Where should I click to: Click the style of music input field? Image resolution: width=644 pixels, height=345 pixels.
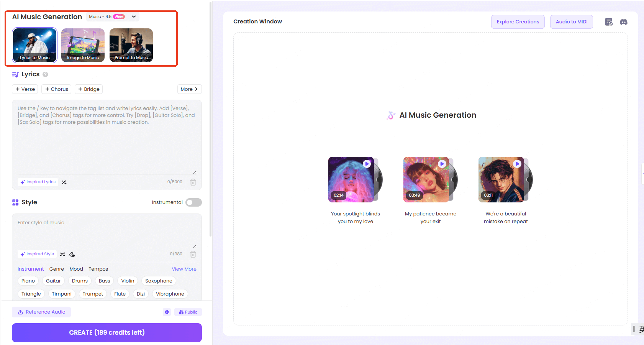point(107,230)
